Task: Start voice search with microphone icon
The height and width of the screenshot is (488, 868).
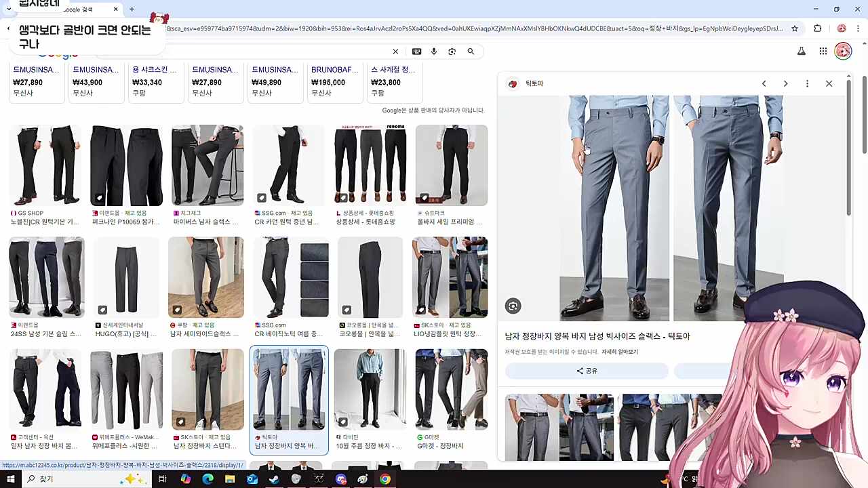Action: (x=434, y=52)
